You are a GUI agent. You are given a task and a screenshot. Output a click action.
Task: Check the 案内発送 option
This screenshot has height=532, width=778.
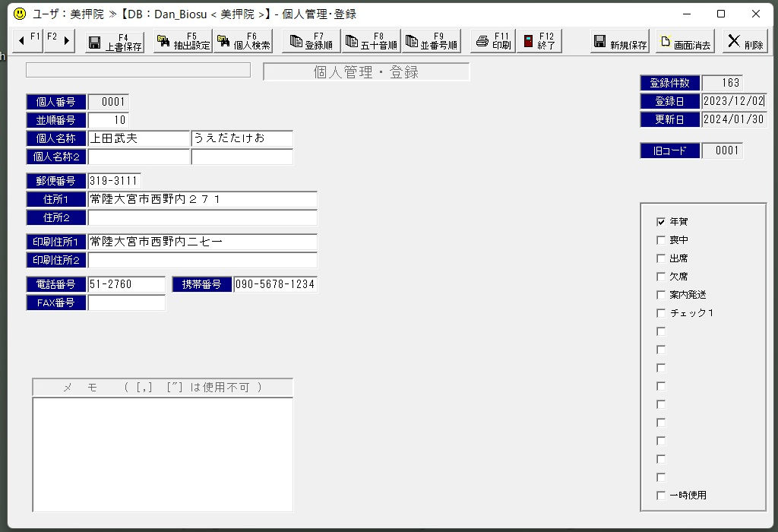coord(661,295)
